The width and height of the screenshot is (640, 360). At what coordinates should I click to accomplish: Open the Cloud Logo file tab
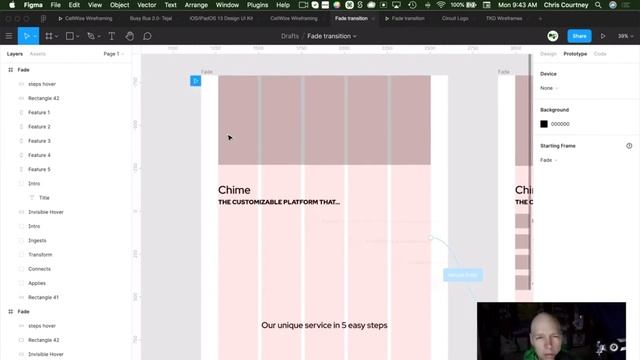[455, 18]
